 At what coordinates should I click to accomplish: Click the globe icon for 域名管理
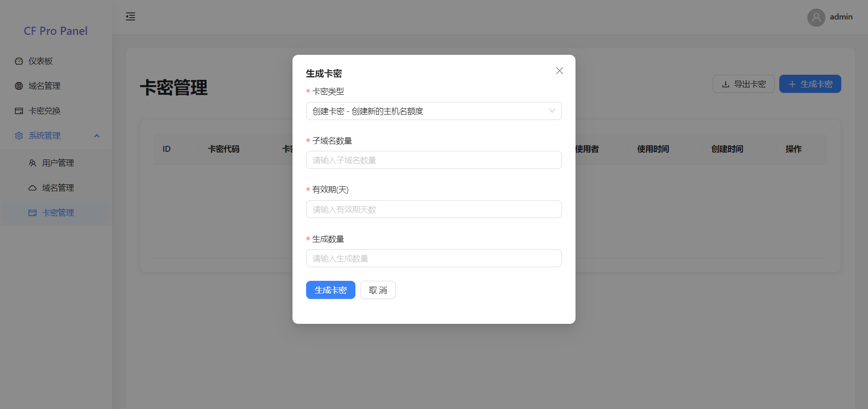pyautogui.click(x=19, y=86)
